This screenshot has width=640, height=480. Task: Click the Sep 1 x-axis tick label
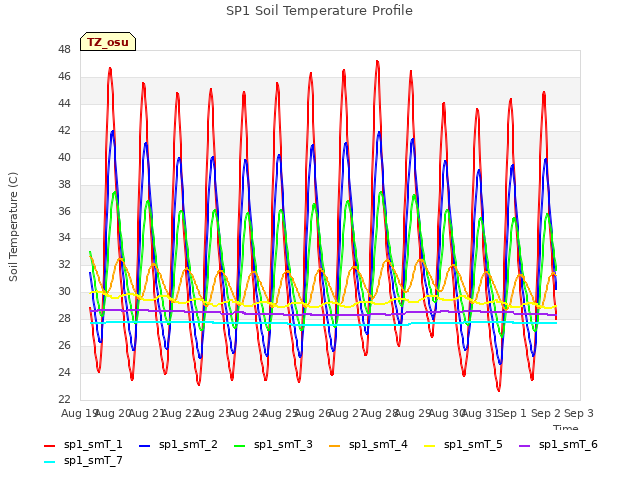[512, 413]
